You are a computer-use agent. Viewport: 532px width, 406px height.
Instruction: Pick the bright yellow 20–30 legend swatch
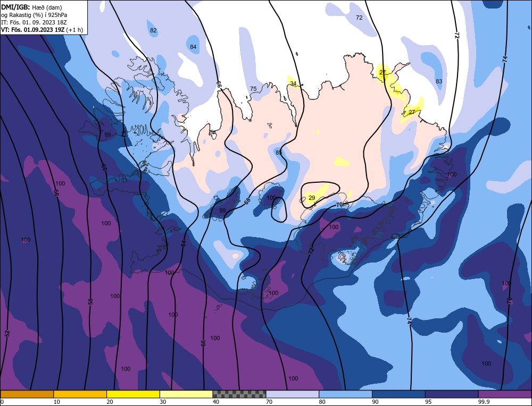tap(133, 394)
